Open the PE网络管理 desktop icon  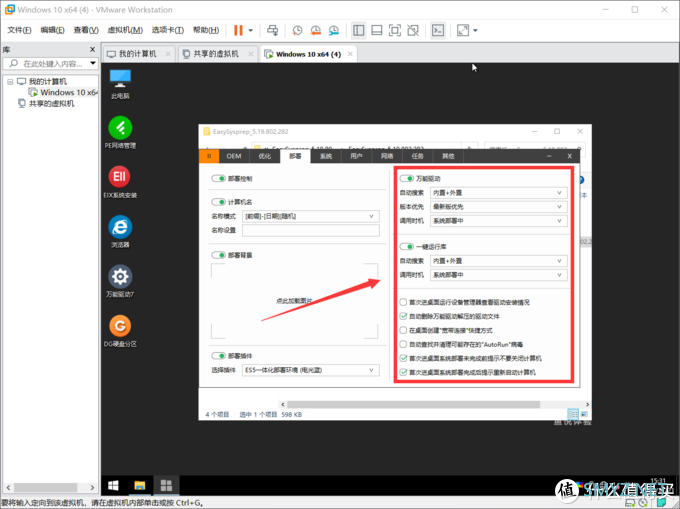pyautogui.click(x=120, y=132)
